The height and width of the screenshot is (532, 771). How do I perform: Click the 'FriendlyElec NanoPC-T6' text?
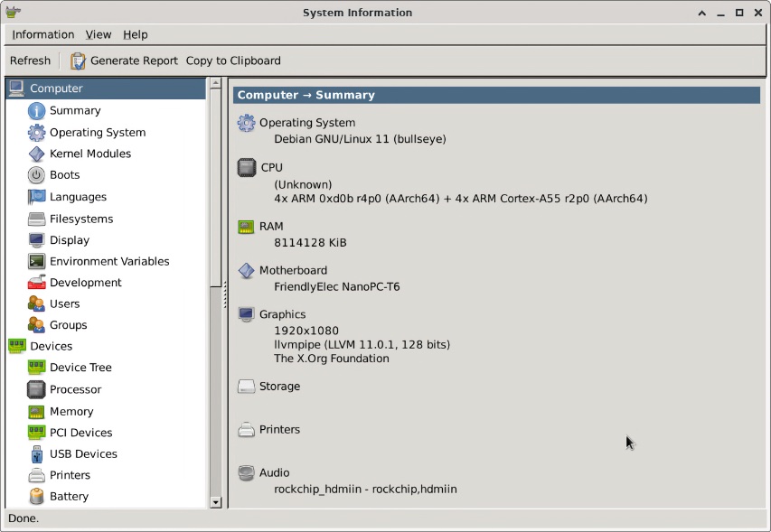(x=337, y=287)
